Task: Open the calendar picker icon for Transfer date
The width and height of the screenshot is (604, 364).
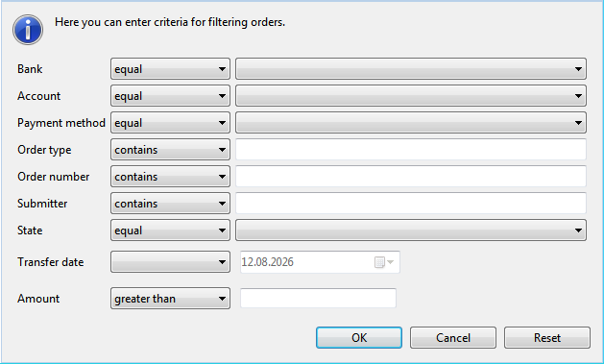Action: [384, 262]
